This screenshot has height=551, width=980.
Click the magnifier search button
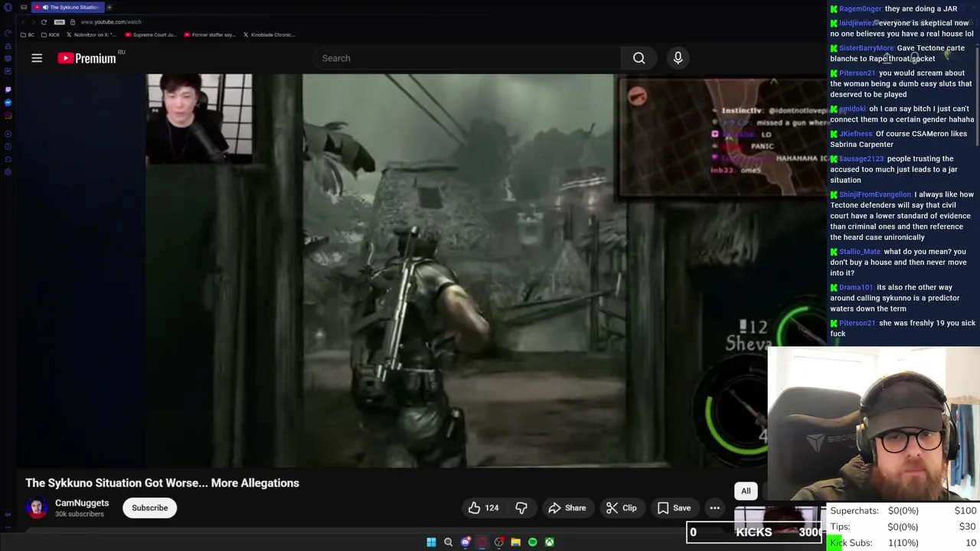639,58
